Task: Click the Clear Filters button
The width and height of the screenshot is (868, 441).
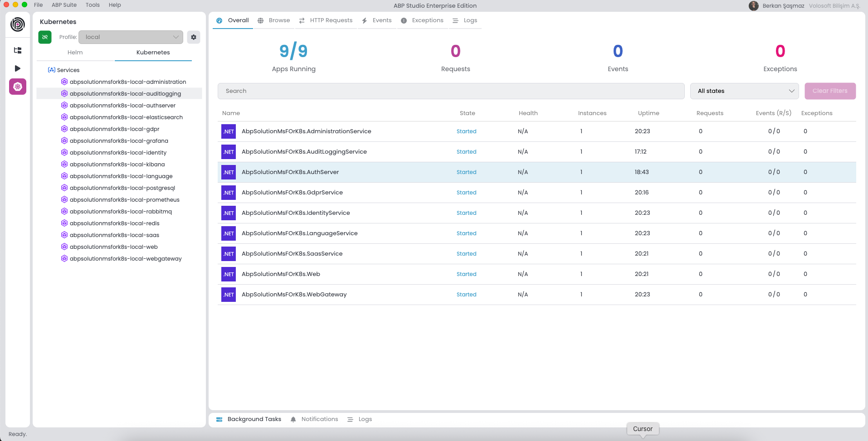Action: 830,91
